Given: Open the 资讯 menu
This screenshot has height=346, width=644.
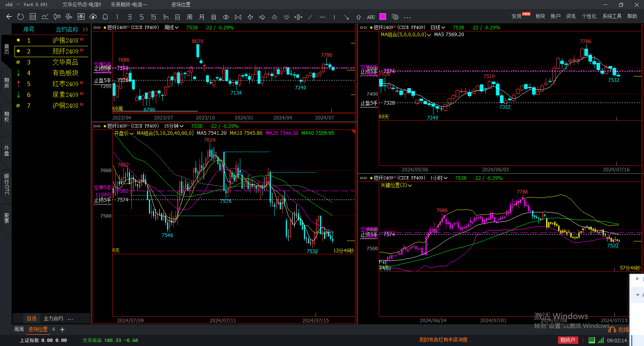Looking at the screenshot, I should pyautogui.click(x=571, y=16).
